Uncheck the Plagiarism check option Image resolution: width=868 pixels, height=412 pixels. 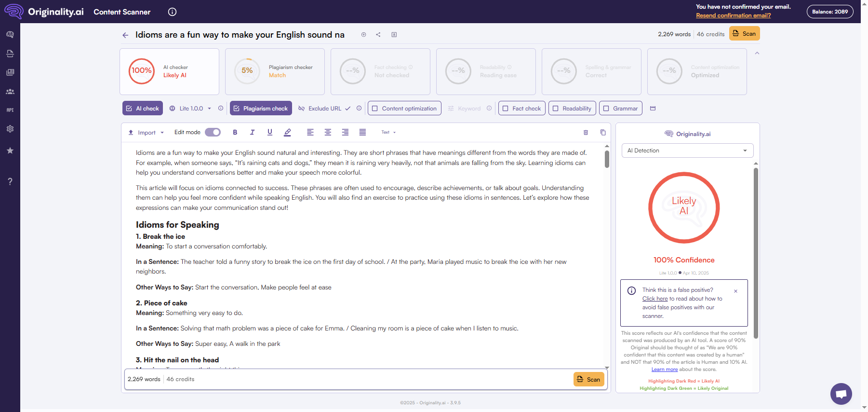261,109
